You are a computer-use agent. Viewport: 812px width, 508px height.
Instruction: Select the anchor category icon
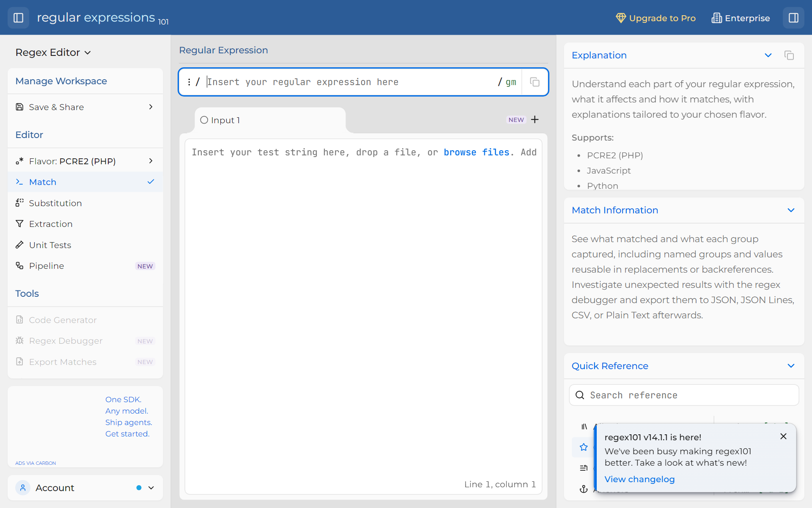coord(584,489)
